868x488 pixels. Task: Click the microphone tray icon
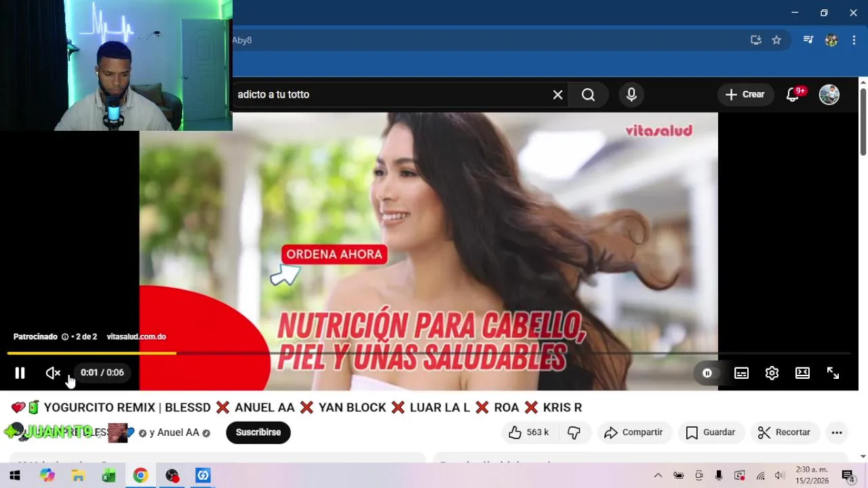click(x=719, y=476)
